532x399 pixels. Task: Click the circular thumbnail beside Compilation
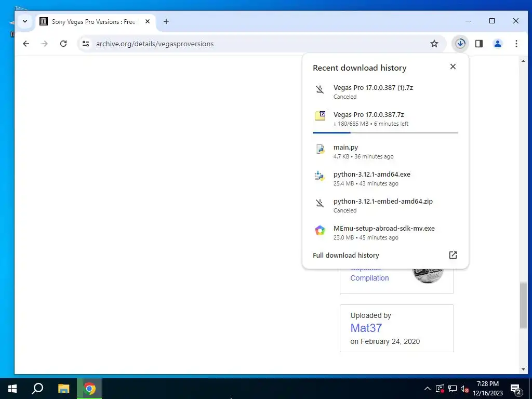[428, 275]
